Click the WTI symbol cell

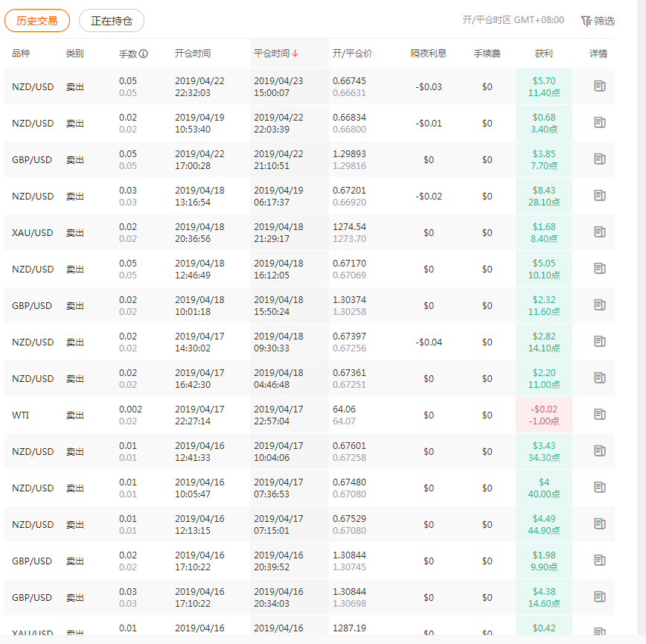click(x=21, y=415)
